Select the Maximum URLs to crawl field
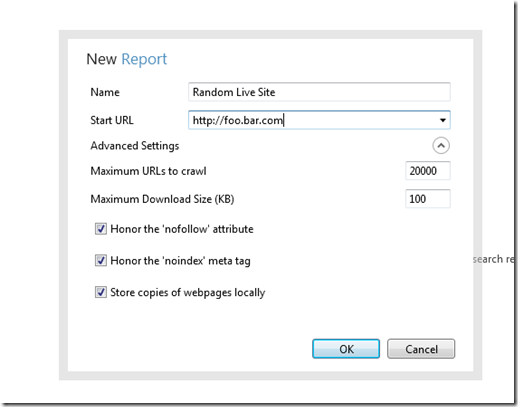The height and width of the screenshot is (407, 518). [428, 171]
